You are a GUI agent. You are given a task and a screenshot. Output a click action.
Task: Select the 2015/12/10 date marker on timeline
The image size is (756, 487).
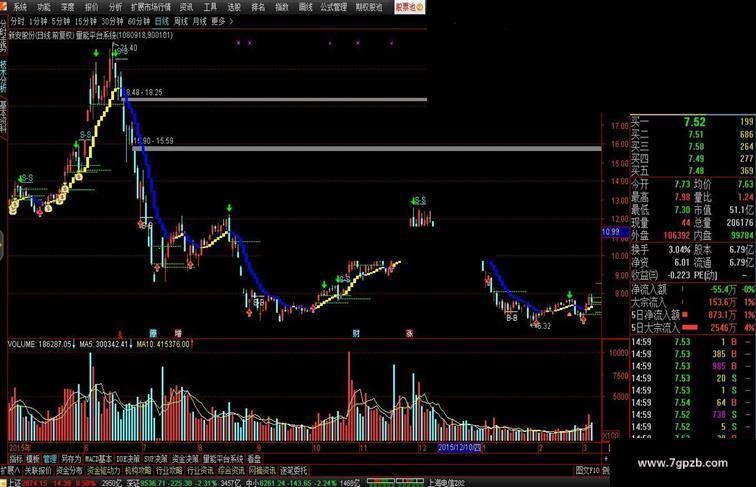tap(459, 448)
